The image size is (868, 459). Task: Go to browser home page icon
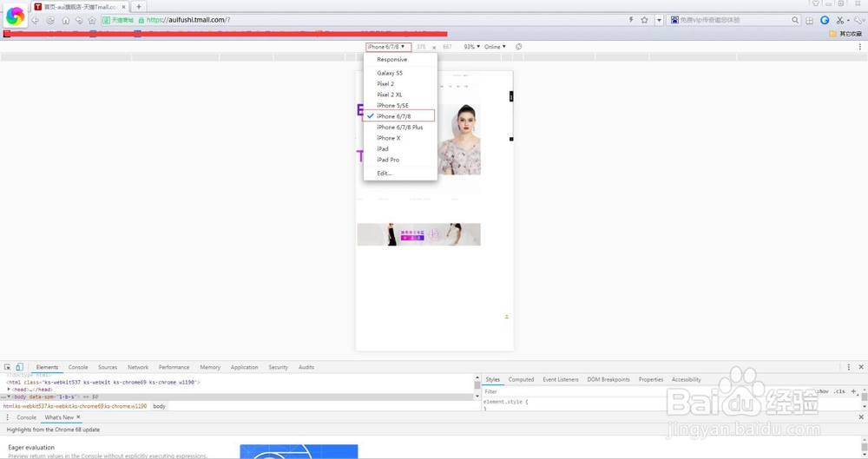[x=65, y=21]
